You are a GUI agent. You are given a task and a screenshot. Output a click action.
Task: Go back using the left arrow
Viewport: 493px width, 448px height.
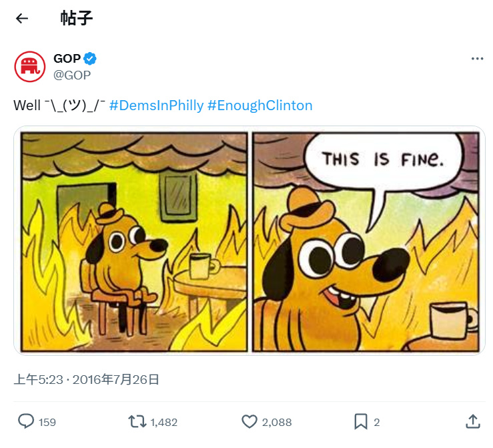click(x=22, y=18)
